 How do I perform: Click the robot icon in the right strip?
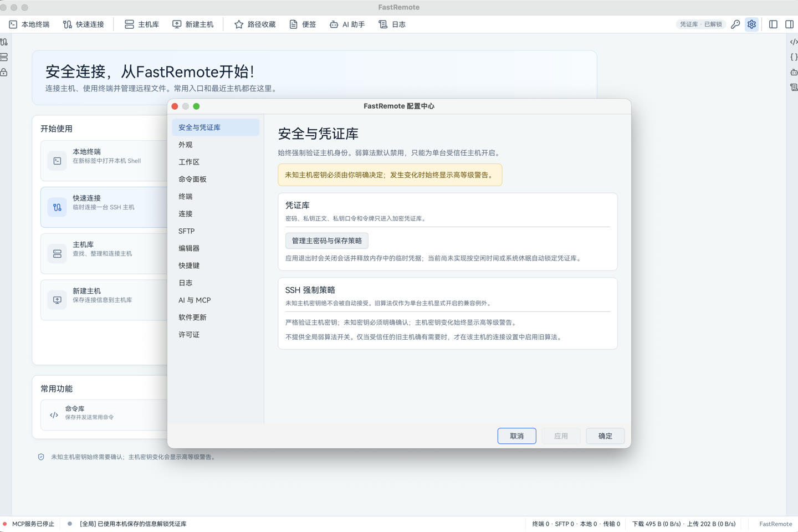pos(794,72)
